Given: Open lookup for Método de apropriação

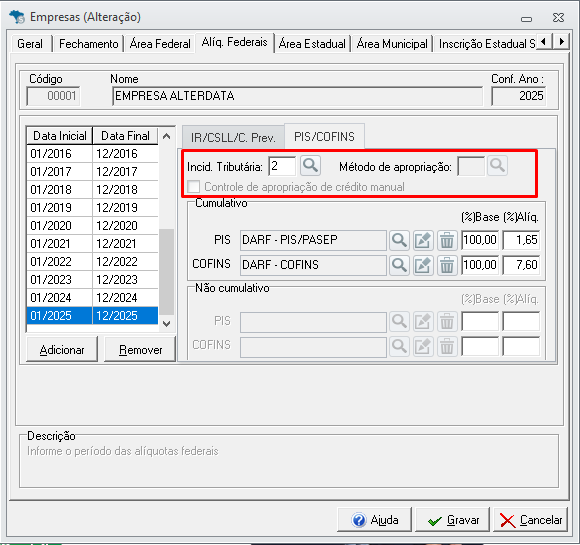Looking at the screenshot, I should click(x=497, y=166).
